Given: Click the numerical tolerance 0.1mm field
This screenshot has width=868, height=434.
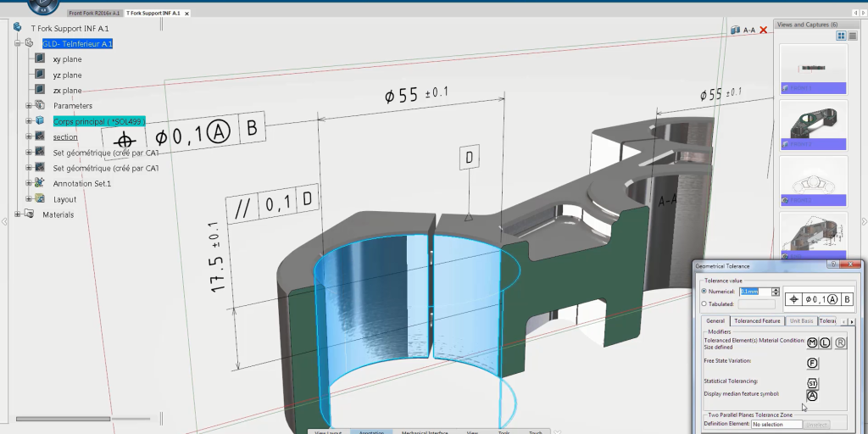Looking at the screenshot, I should [755, 292].
